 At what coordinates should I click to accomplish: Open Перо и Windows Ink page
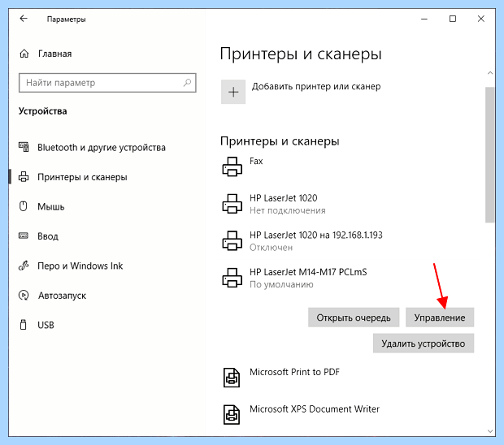[80, 266]
